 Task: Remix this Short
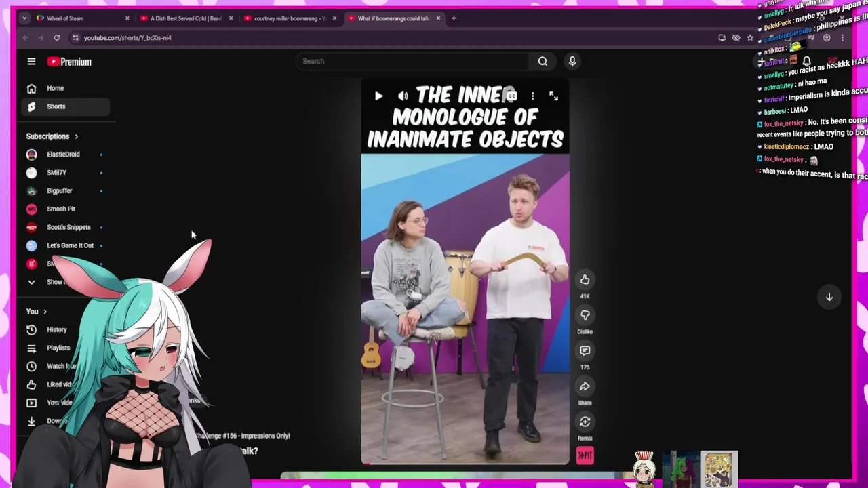[x=585, y=422]
